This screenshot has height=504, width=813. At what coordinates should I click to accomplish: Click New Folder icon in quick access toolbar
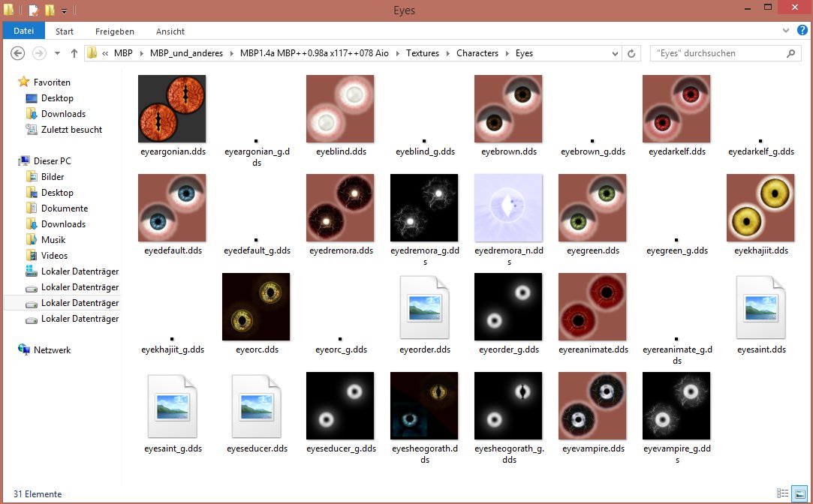tap(50, 10)
